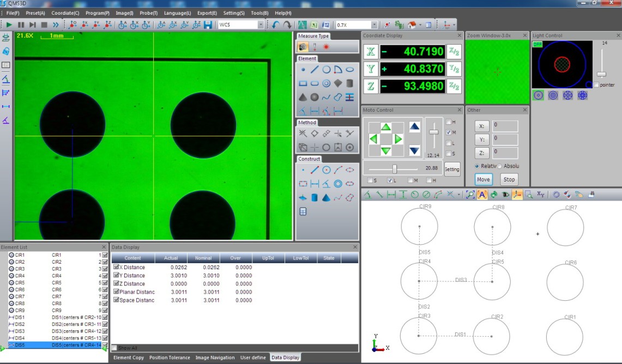Screen dimensions: 622x364
Task: Switch to the Element Copy tab
Action: pos(129,357)
